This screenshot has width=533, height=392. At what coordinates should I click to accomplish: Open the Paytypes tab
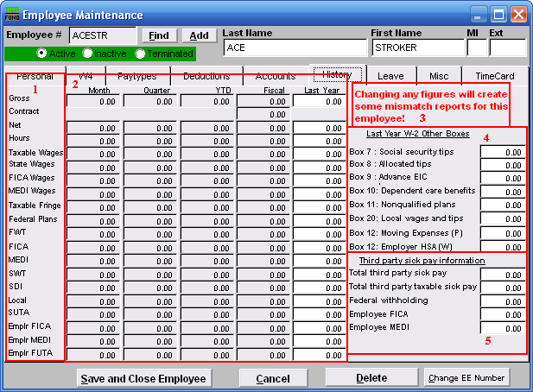pos(136,77)
